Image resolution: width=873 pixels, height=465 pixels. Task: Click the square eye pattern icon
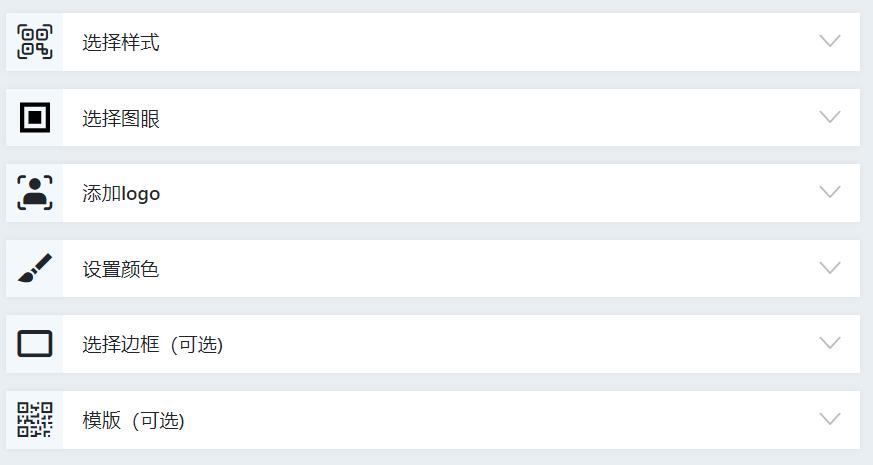35,118
